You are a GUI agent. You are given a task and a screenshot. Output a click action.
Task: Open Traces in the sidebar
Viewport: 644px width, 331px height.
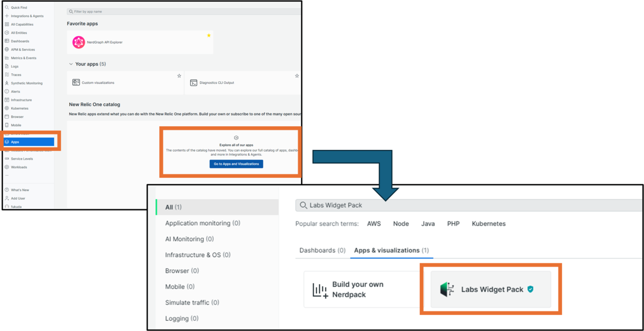16,75
